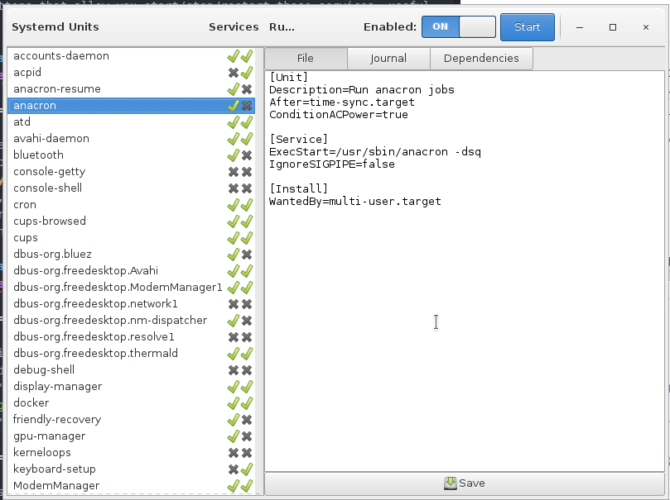Click the not-running cross icon for console-shell
670x500 pixels.
[247, 188]
